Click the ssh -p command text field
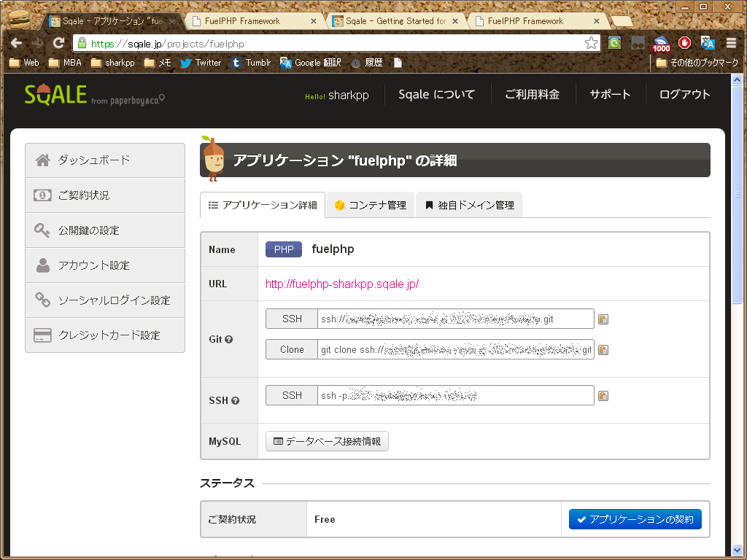Screen dimensions: 747x560 [456, 395]
